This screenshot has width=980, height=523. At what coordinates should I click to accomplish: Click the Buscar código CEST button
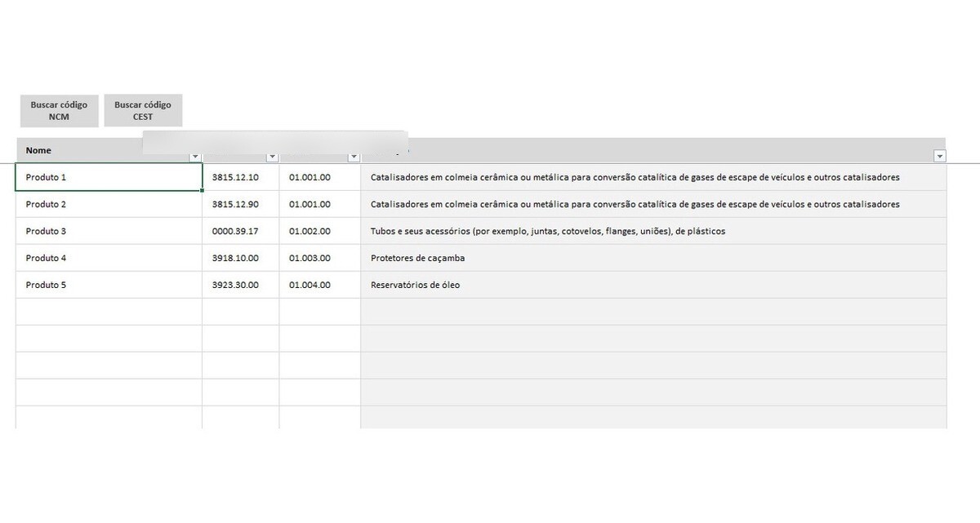click(x=143, y=111)
